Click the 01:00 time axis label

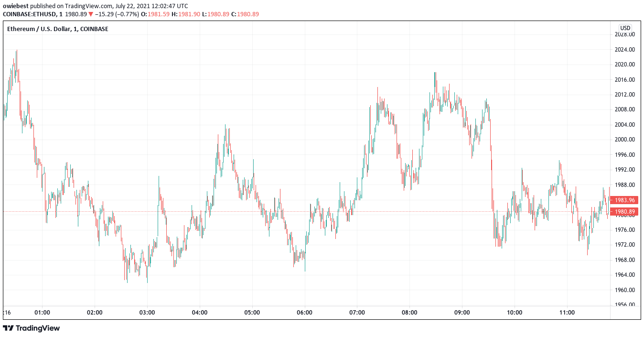click(43, 313)
